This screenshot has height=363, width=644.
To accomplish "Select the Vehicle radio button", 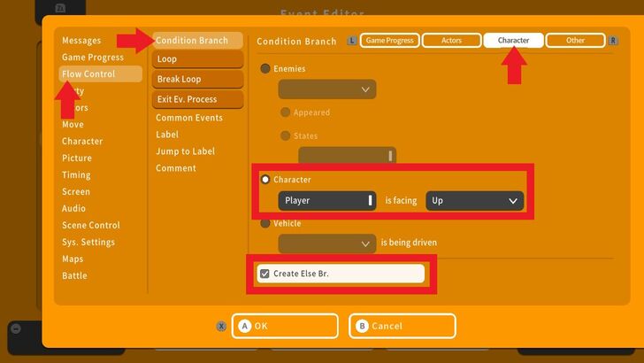I will click(x=265, y=224).
